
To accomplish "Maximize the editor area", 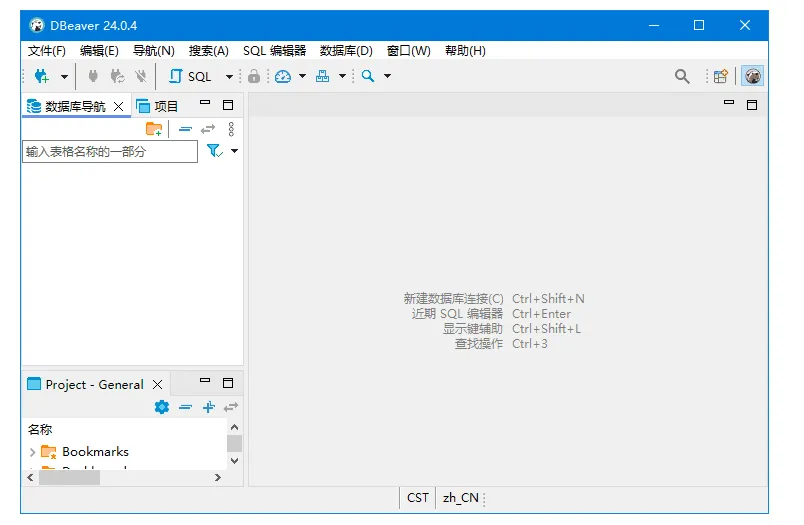I will (752, 105).
